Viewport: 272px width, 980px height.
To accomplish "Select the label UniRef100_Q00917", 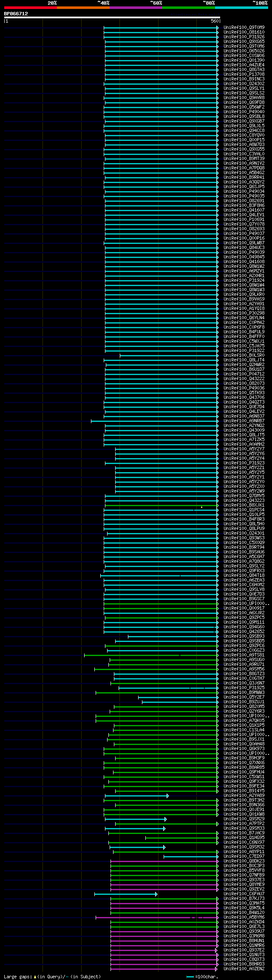I will point(244,608).
